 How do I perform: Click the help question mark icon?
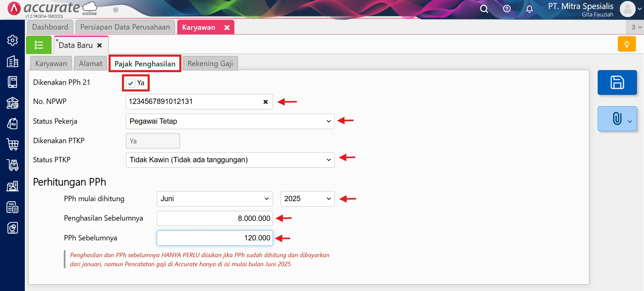pyautogui.click(x=507, y=9)
